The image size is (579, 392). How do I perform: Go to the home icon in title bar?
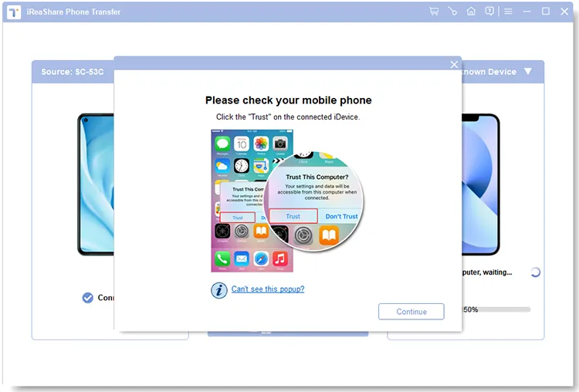(471, 12)
